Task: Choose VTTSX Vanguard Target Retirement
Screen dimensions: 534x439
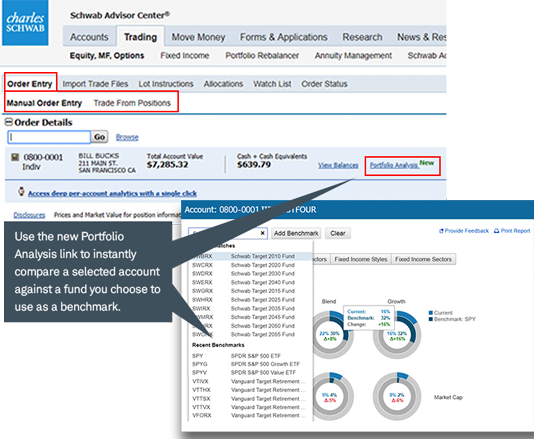Action: pos(251,399)
